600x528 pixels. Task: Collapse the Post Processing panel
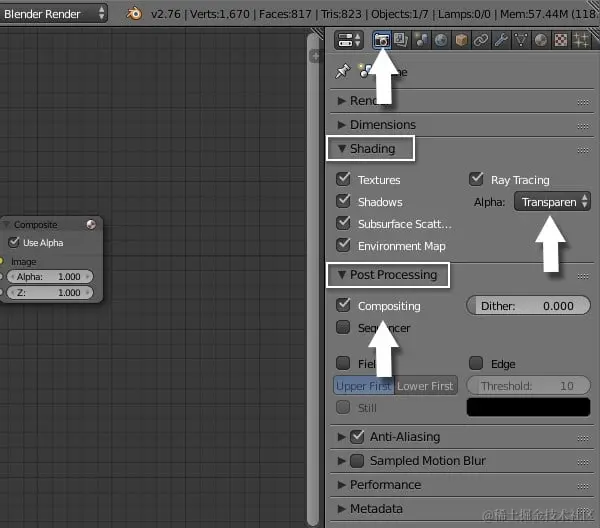click(342, 274)
